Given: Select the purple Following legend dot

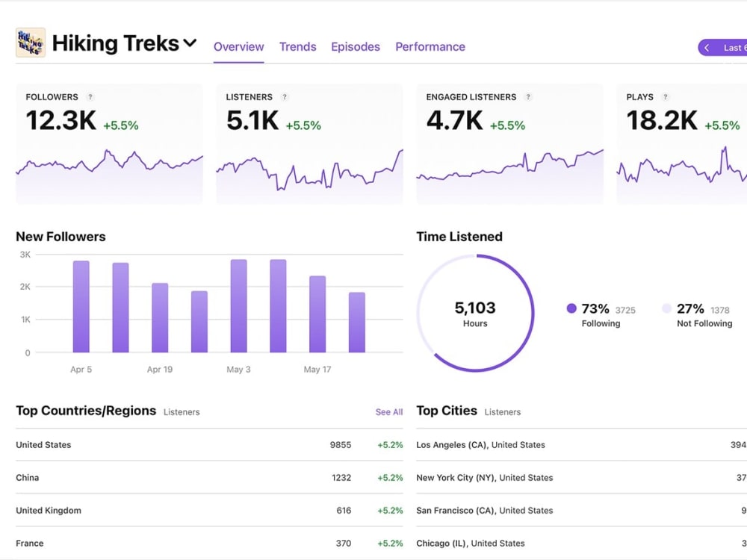Looking at the screenshot, I should [571, 308].
